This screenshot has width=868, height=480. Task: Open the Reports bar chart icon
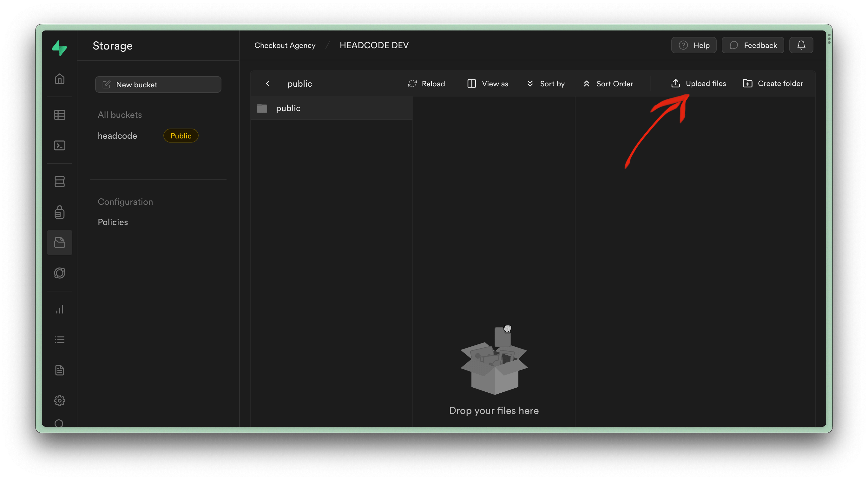click(60, 310)
